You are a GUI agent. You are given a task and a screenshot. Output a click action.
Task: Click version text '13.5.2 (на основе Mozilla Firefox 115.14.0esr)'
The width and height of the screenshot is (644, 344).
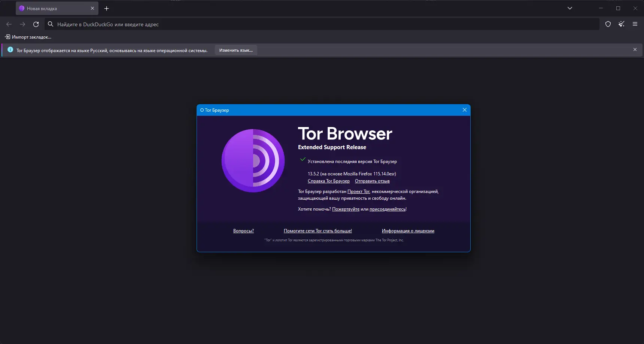coord(352,174)
